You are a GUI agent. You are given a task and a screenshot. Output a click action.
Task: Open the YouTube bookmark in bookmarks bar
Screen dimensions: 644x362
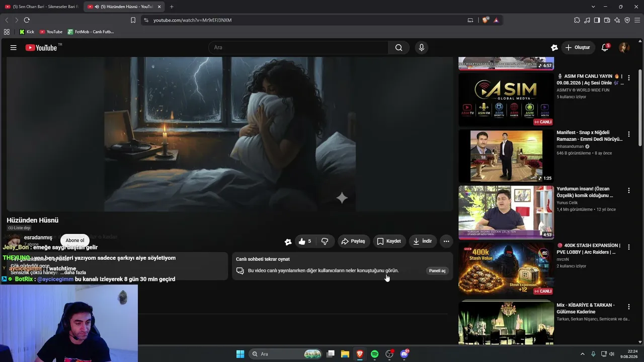pos(51,32)
